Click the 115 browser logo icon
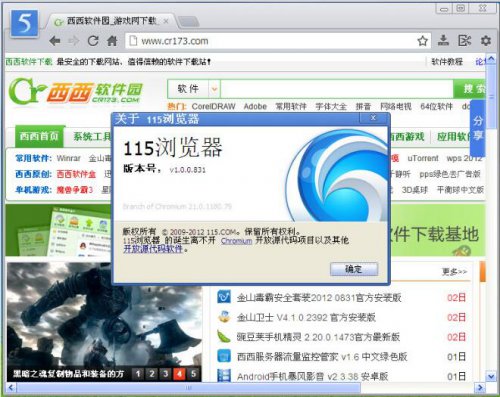 coord(24,24)
